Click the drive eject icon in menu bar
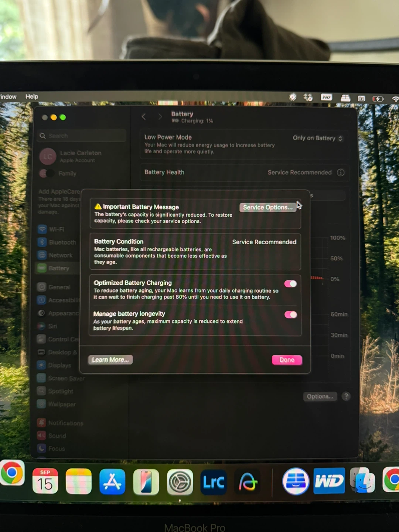Image resolution: width=399 pixels, height=532 pixels. [345, 98]
